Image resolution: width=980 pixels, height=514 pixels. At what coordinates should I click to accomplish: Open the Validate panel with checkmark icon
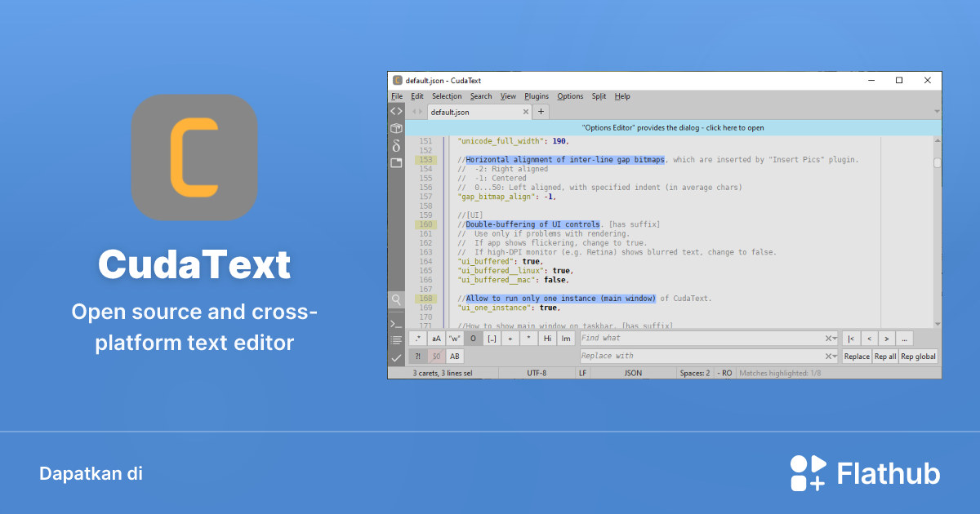[396, 357]
